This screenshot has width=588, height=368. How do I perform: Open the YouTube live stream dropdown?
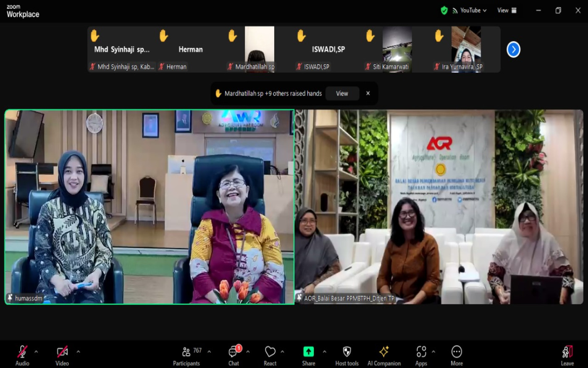(x=470, y=11)
